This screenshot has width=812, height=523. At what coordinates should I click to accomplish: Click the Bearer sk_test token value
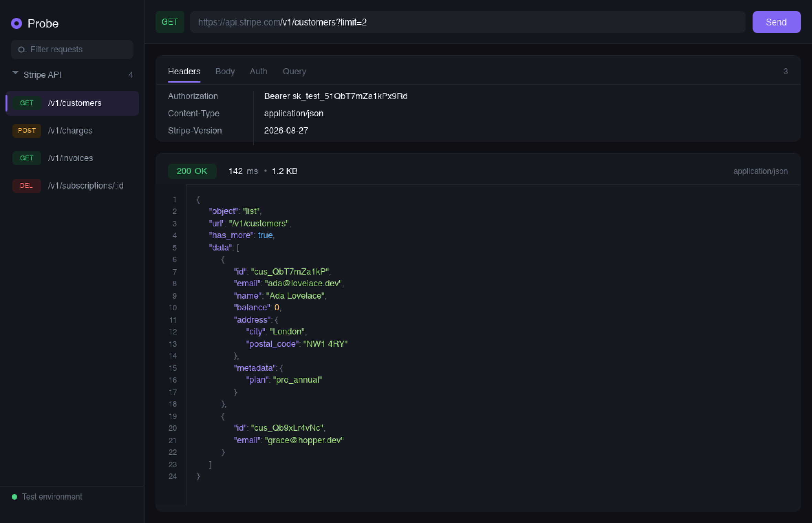336,96
